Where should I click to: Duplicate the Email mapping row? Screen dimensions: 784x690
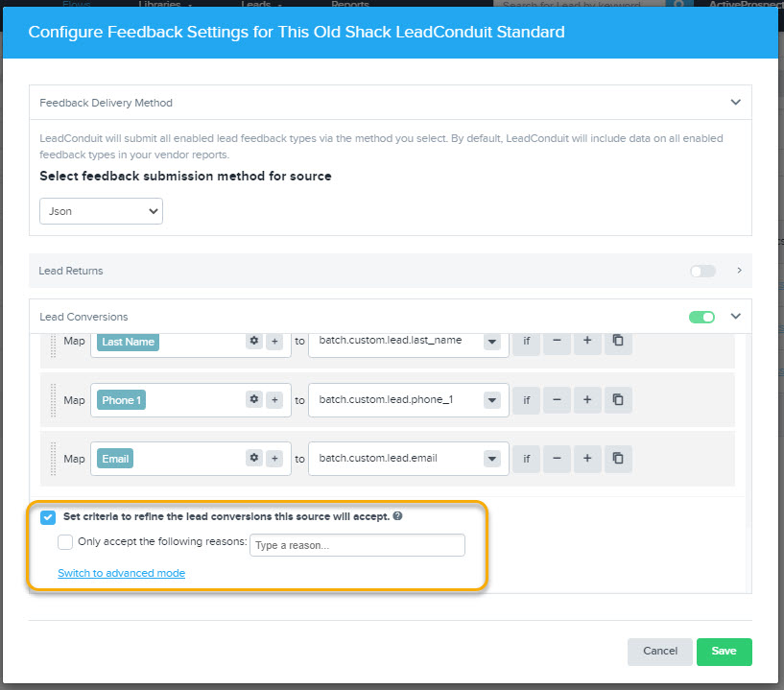click(618, 459)
